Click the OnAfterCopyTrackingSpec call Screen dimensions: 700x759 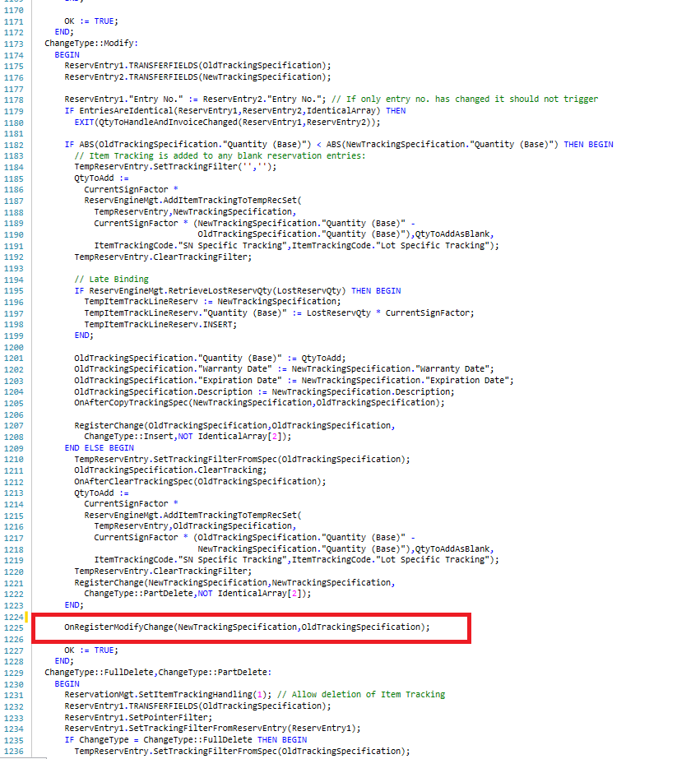pyautogui.click(x=259, y=403)
